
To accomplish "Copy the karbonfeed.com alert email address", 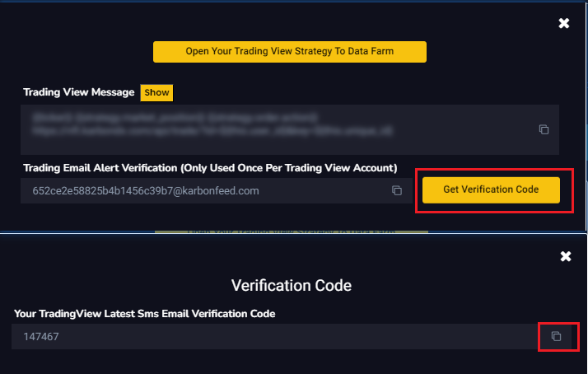I will tap(397, 190).
